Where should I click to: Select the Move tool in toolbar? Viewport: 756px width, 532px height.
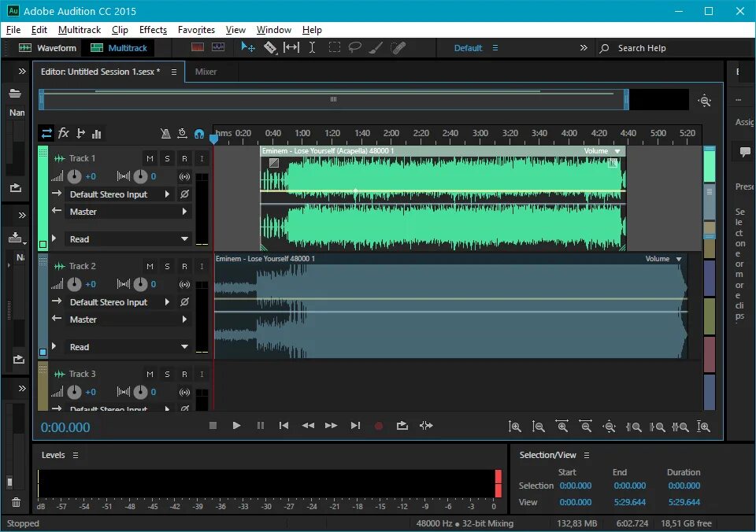247,47
